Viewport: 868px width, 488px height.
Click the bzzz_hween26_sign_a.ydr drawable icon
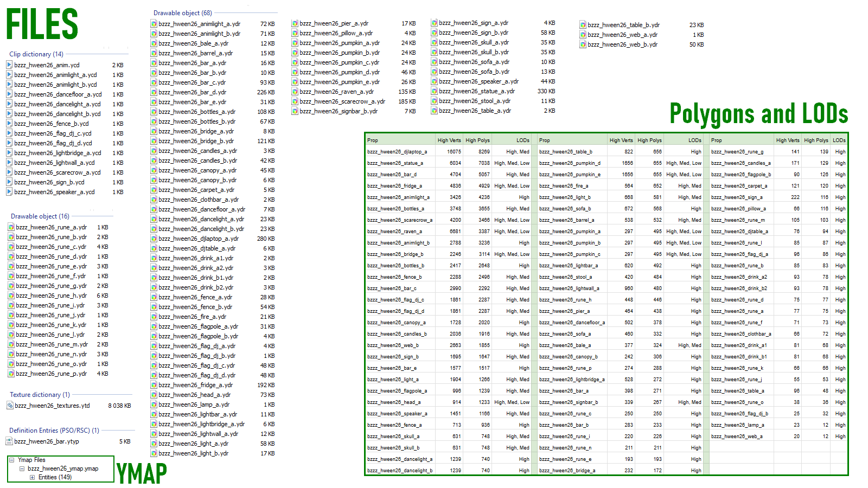(x=435, y=23)
